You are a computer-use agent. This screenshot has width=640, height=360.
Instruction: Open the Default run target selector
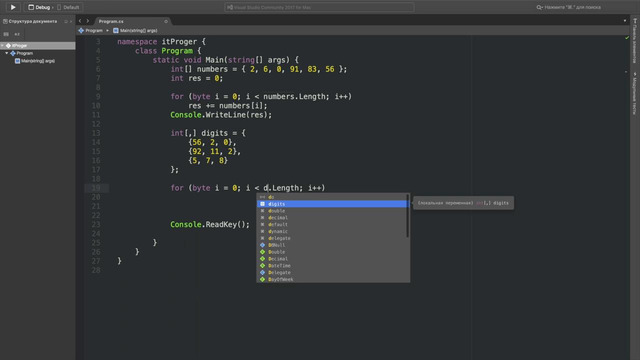pos(68,7)
